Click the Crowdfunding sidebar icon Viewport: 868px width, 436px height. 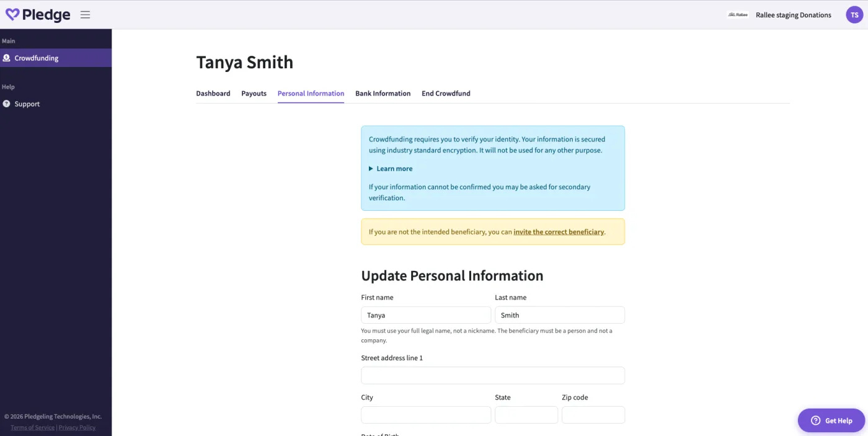[x=6, y=58]
